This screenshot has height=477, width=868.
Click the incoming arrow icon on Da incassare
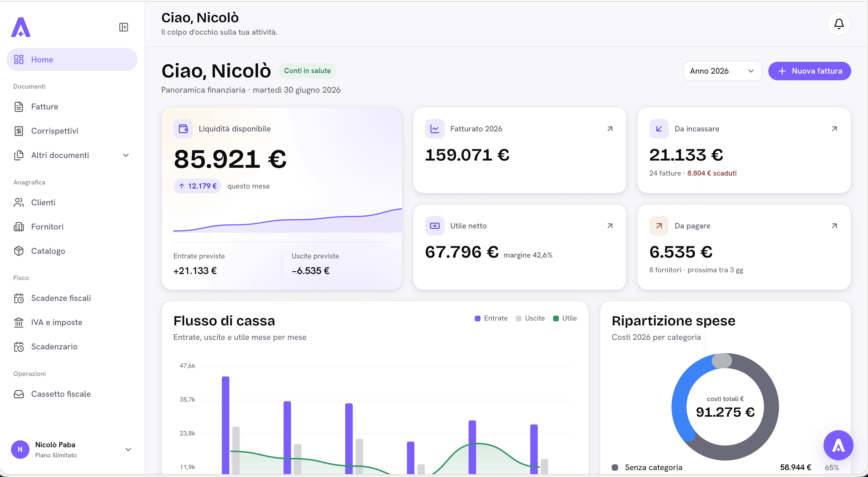659,128
